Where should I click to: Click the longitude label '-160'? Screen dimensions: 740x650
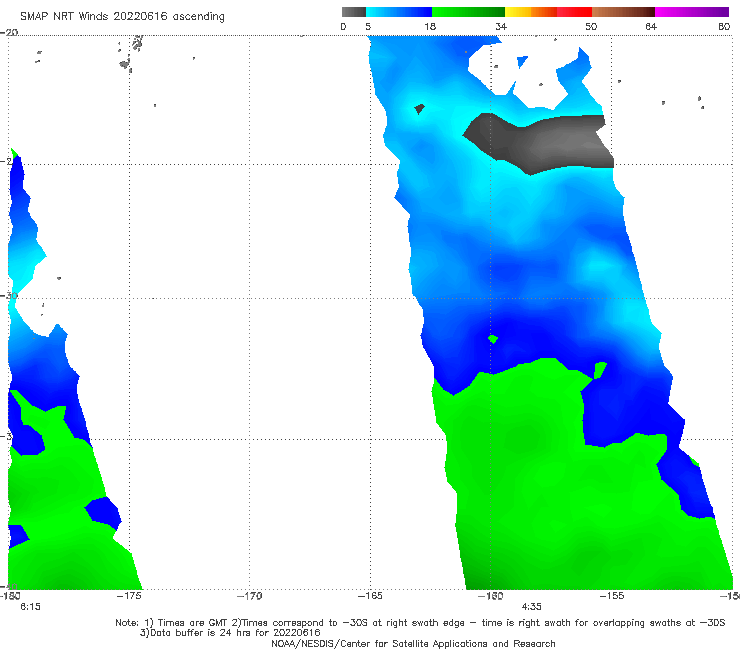[491, 596]
